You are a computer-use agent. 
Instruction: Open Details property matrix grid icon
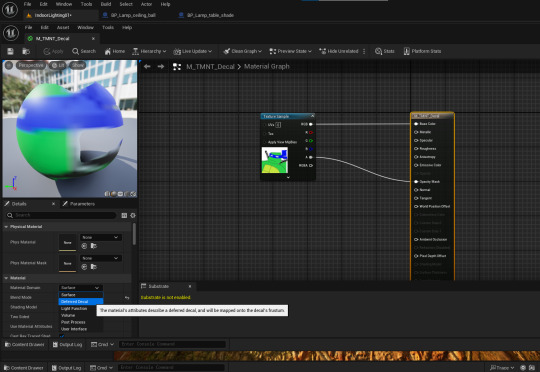[x=124, y=215]
